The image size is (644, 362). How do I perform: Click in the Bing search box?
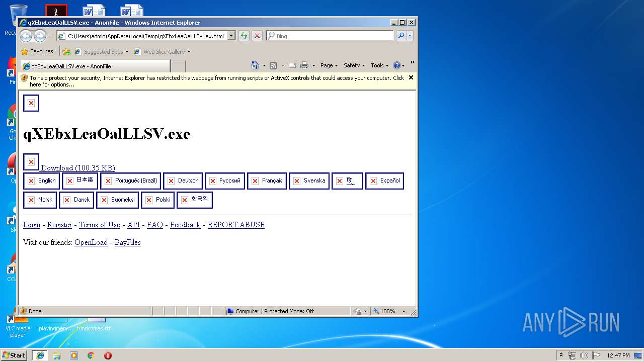click(330, 36)
